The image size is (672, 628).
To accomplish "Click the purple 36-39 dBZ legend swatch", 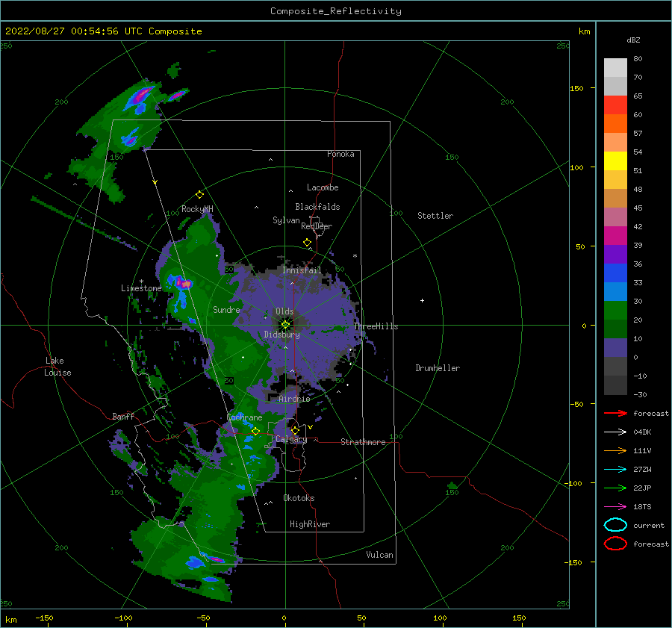I will click(x=615, y=255).
